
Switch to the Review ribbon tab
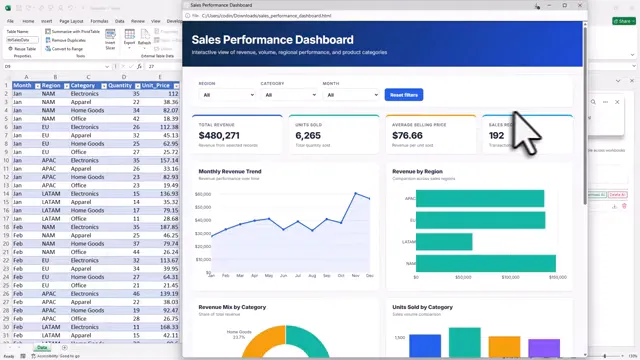coord(138,21)
